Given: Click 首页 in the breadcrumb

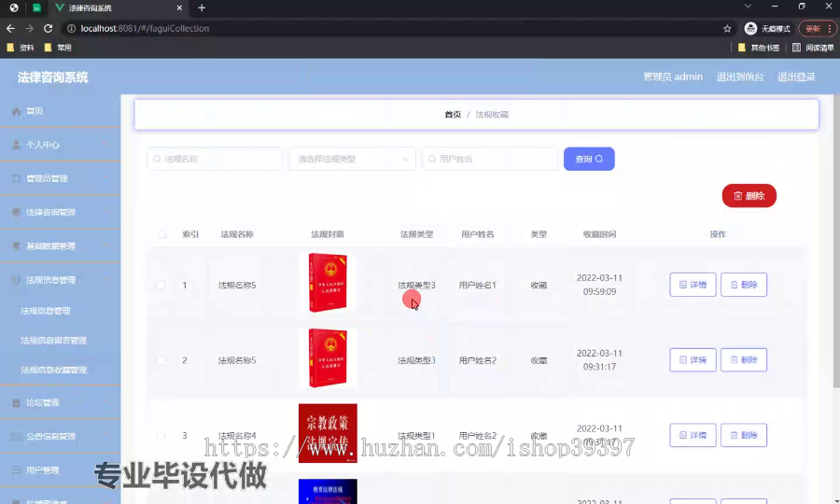Looking at the screenshot, I should coord(453,115).
